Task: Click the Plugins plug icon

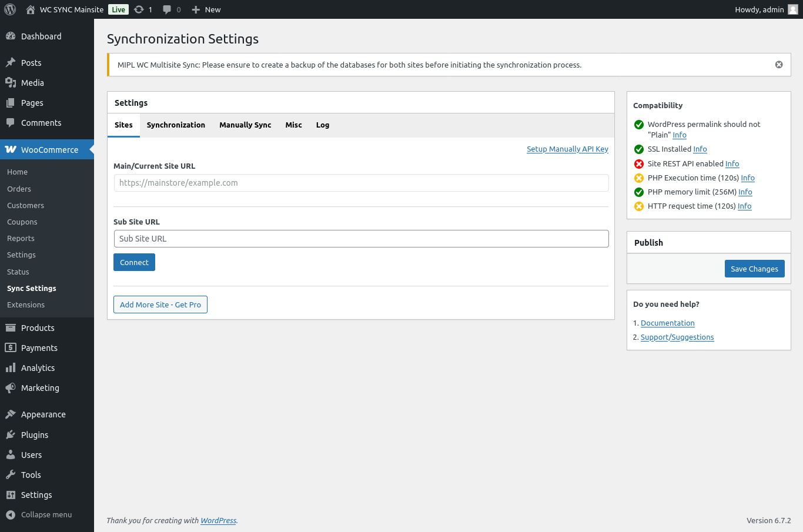Action: tap(11, 435)
